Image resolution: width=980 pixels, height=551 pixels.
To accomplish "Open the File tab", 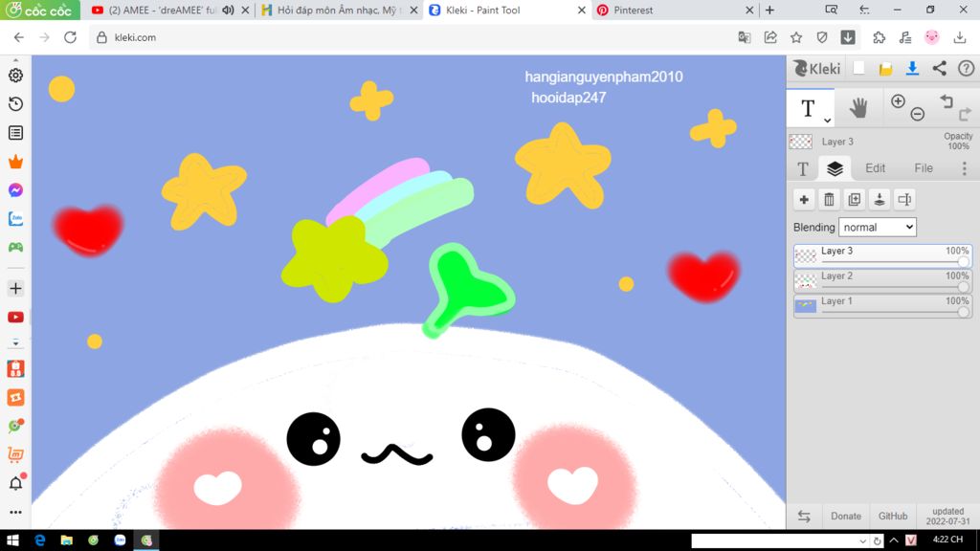I will pyautogui.click(x=924, y=168).
